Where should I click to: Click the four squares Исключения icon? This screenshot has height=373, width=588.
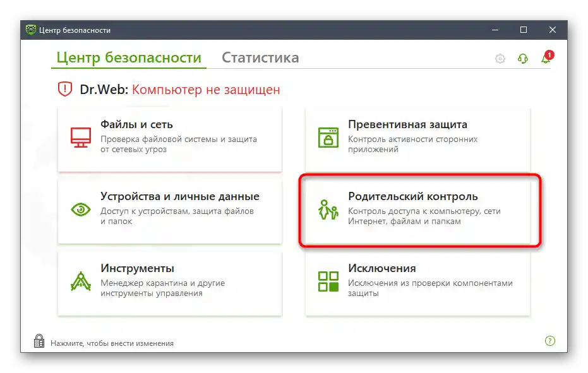[328, 281]
